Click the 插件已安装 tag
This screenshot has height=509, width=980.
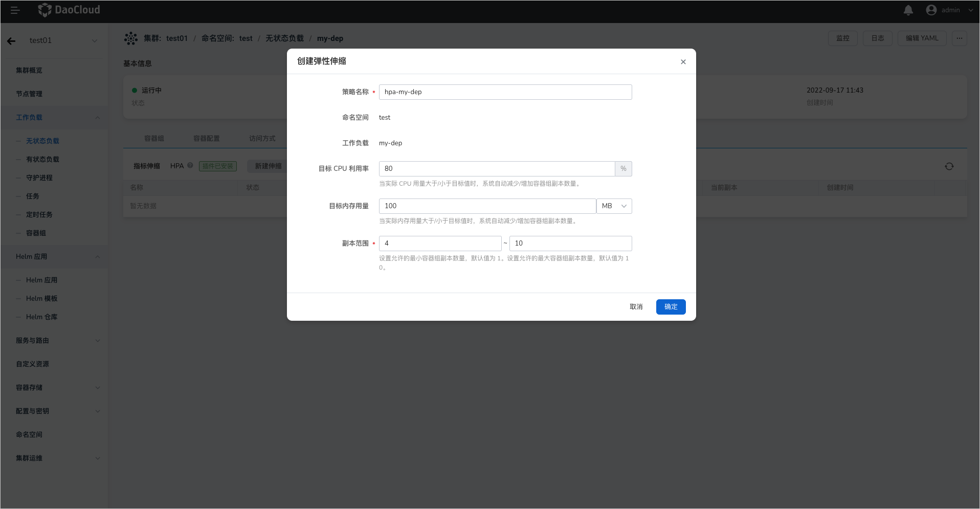pos(218,166)
